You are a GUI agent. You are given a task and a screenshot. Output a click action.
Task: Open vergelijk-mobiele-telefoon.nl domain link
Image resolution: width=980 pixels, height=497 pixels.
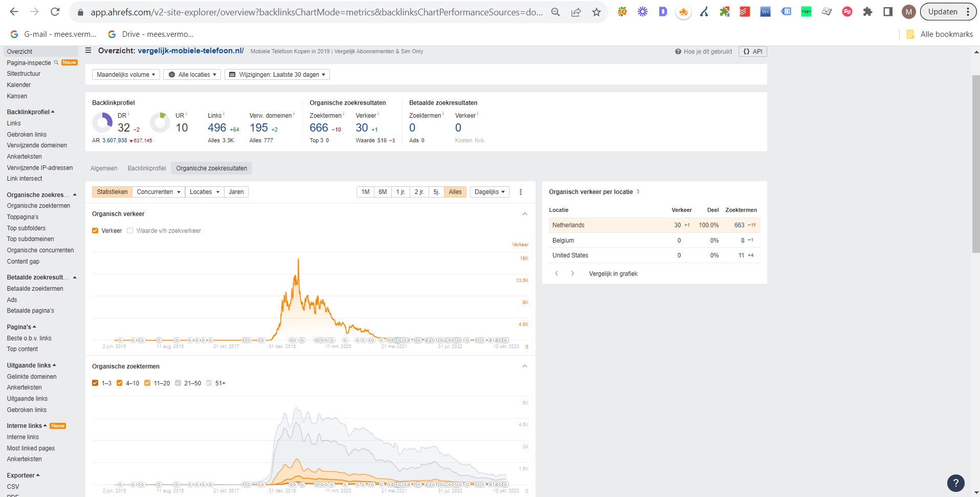191,51
